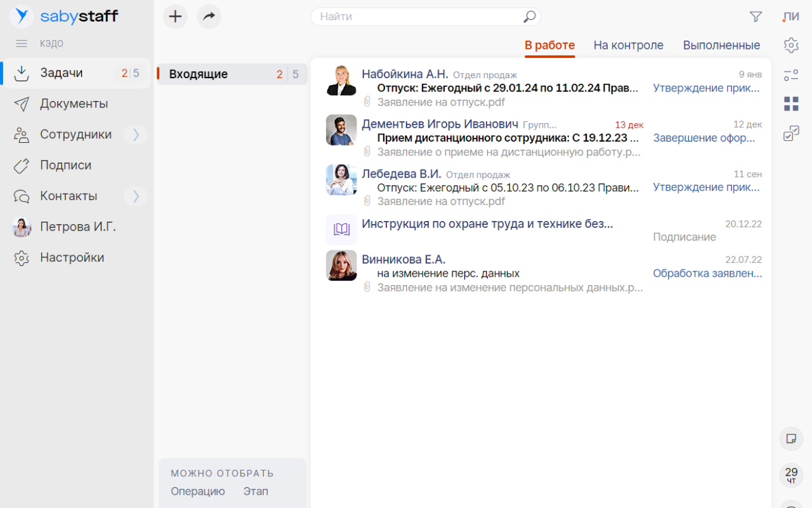The height and width of the screenshot is (508, 812).
Task: Click the sliders adjustments icon in right rail
Action: pos(791,75)
